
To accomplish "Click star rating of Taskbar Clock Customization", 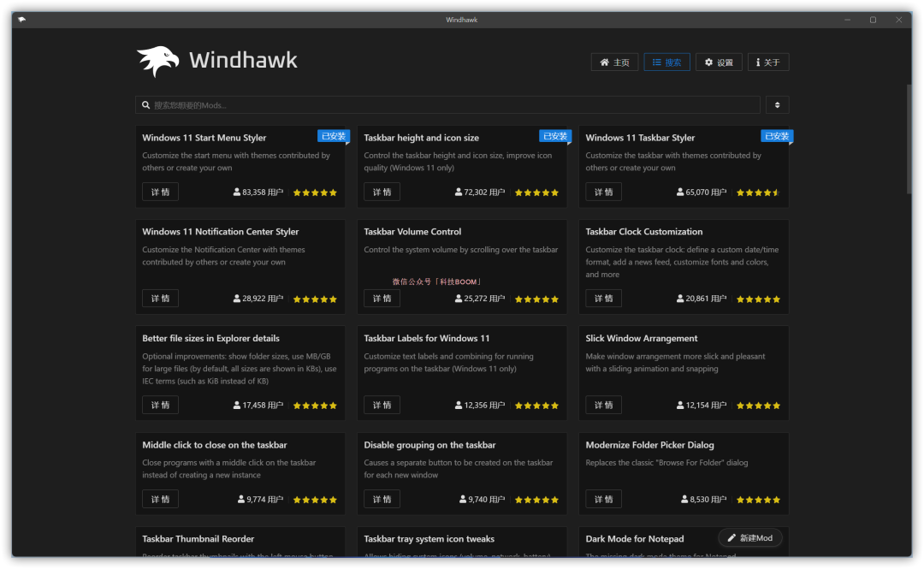I will coord(758,299).
